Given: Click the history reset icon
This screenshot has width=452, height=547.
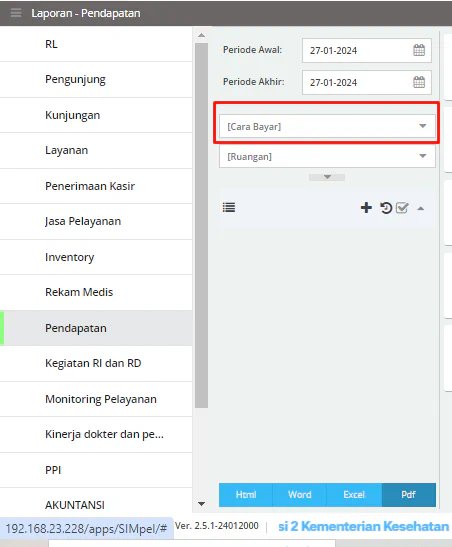Looking at the screenshot, I should 386,208.
